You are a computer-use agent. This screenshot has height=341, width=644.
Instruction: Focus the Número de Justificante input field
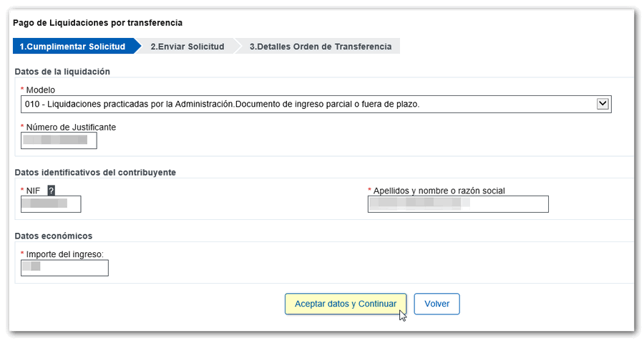59,140
